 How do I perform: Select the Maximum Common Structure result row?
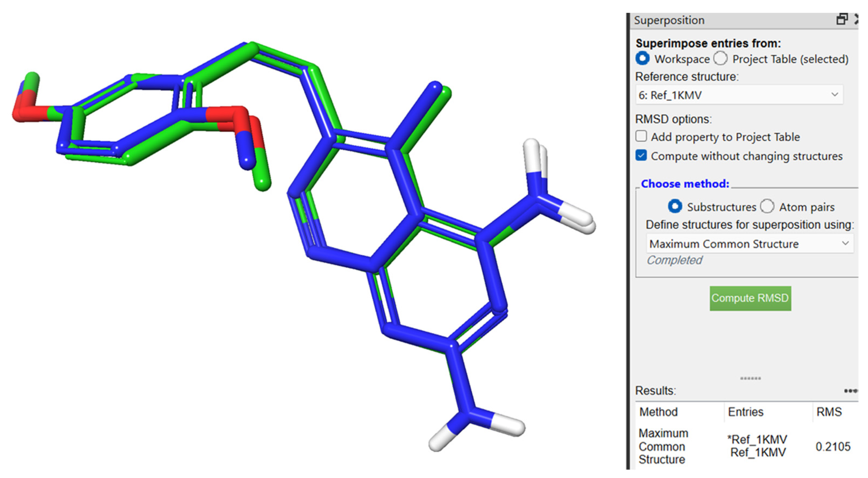pyautogui.click(x=663, y=446)
